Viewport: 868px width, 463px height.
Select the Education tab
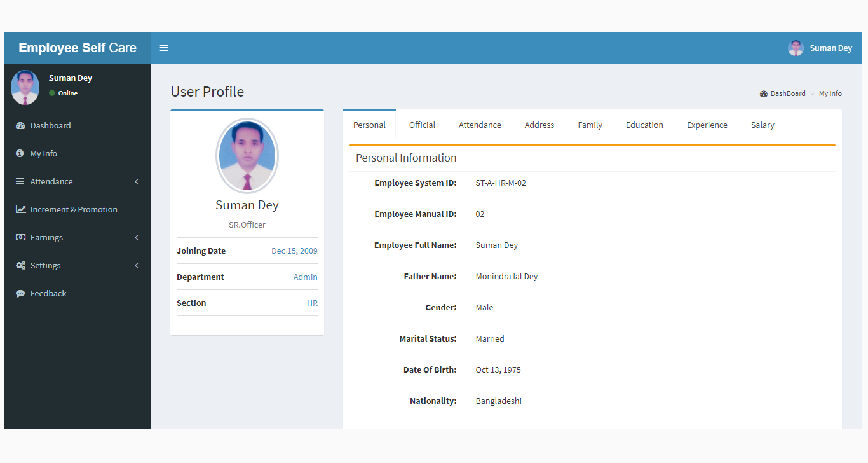click(644, 125)
